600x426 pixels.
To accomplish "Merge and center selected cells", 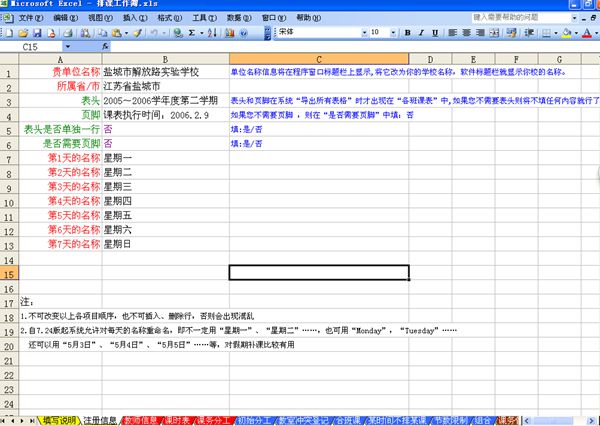I will pos(494,33).
